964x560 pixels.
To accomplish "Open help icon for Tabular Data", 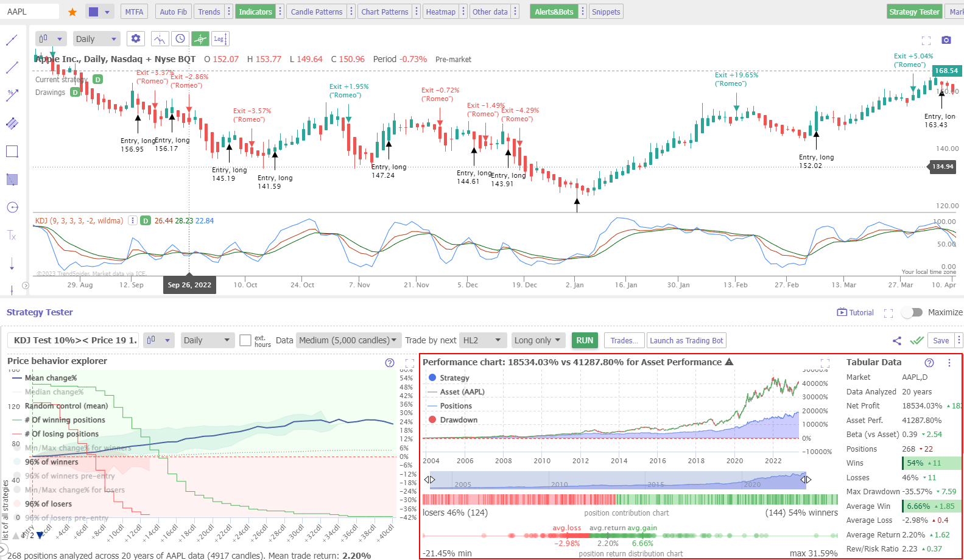I will 929,363.
